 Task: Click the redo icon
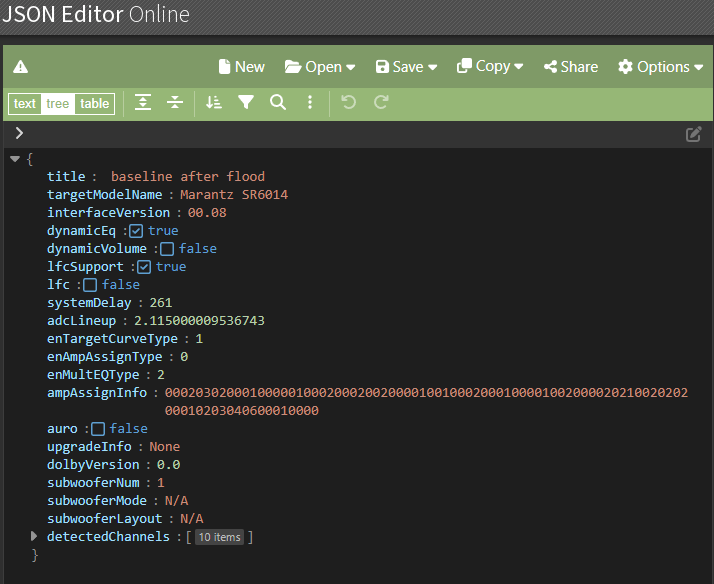[381, 102]
